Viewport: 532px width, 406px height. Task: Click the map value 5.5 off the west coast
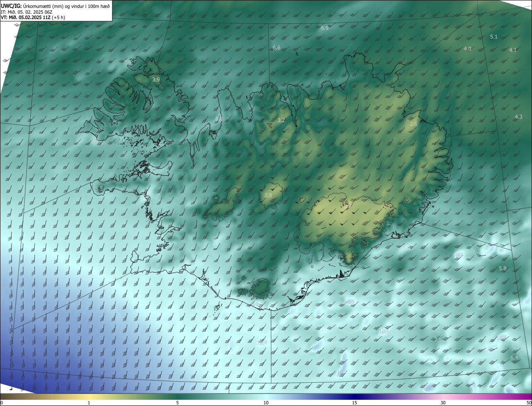tap(99, 189)
